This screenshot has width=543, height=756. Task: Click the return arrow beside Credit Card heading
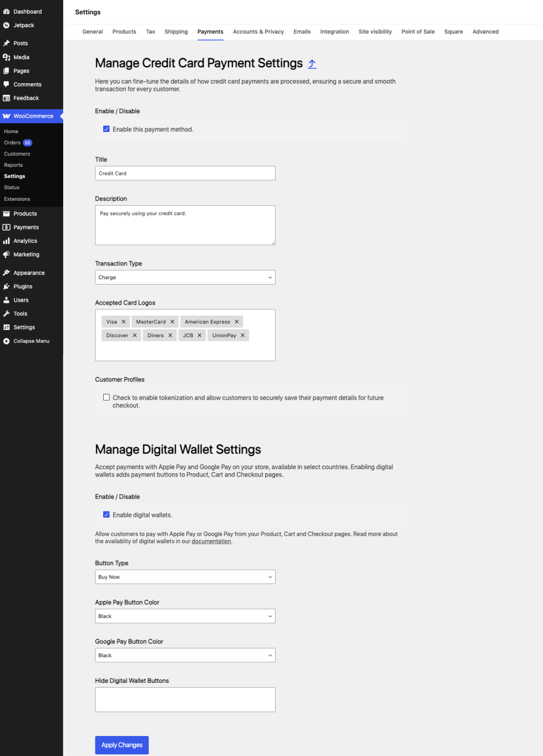(312, 64)
